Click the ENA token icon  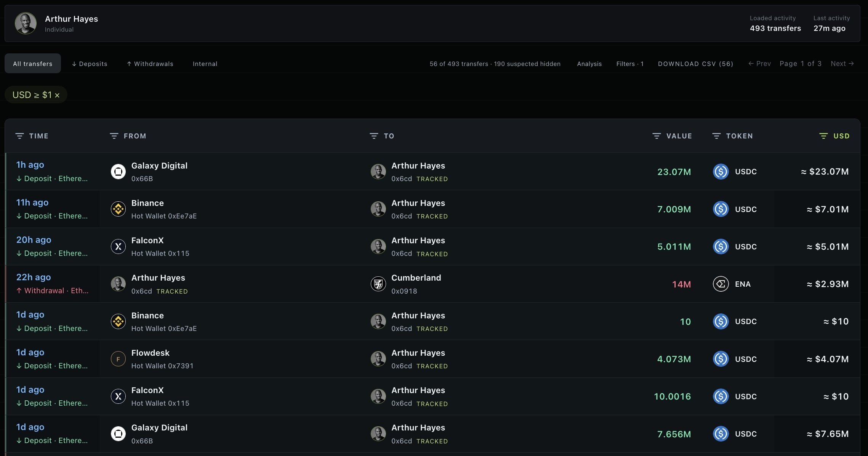pos(721,284)
